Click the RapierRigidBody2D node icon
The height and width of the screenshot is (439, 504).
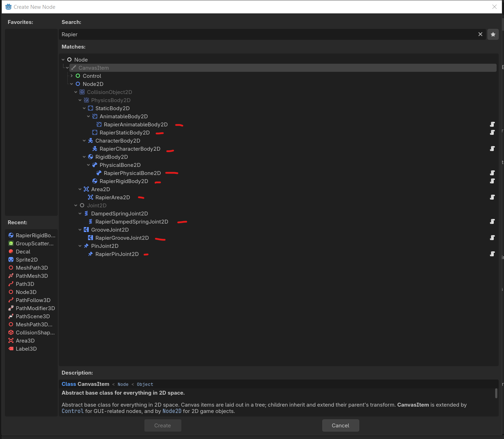coord(95,181)
